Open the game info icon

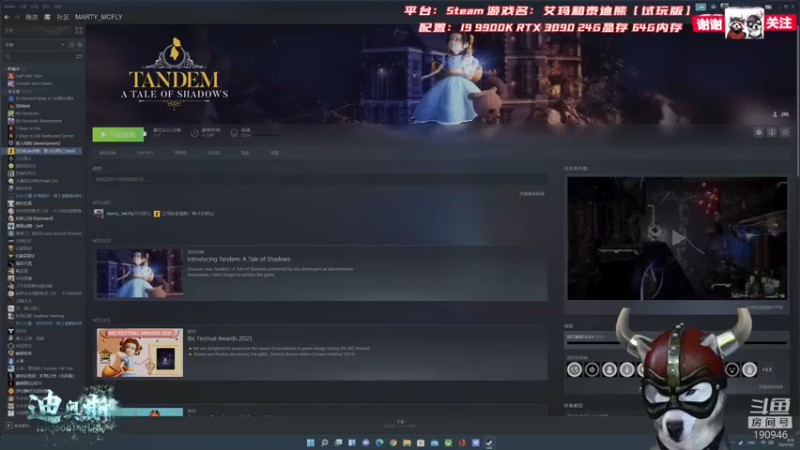point(772,132)
